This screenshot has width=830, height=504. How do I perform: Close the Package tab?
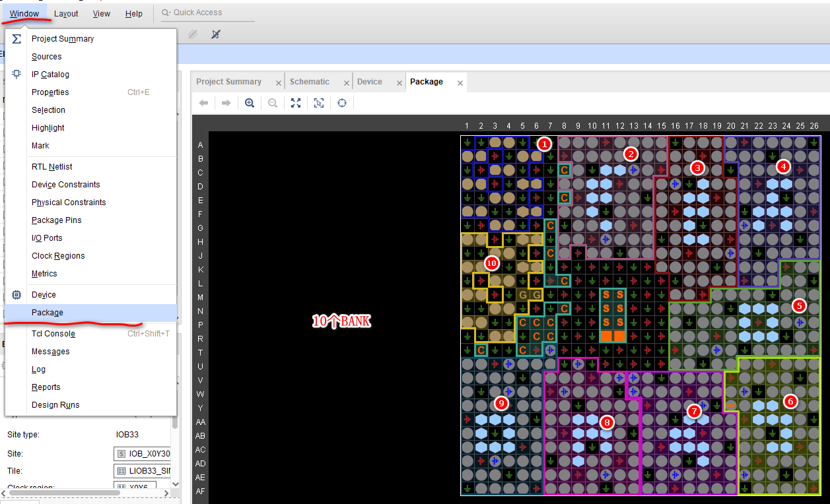[x=460, y=83]
